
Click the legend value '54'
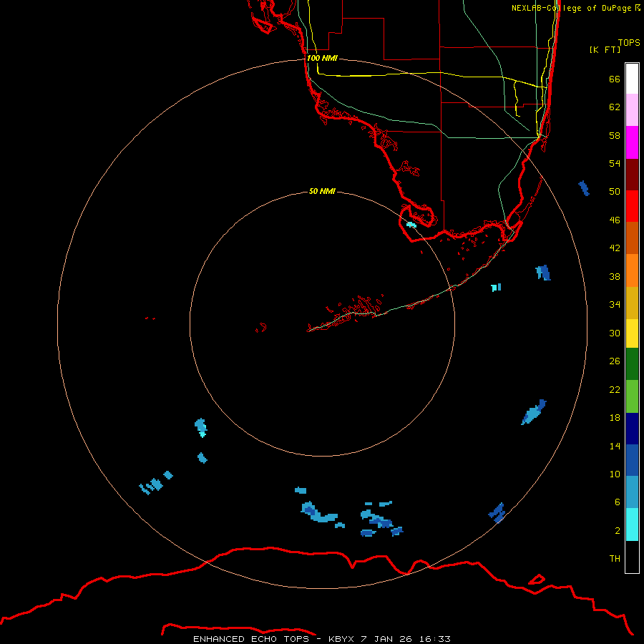point(615,163)
